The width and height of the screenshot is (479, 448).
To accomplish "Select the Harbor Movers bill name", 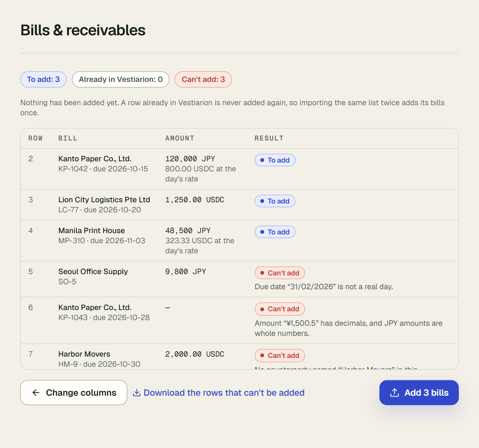I will tap(84, 354).
